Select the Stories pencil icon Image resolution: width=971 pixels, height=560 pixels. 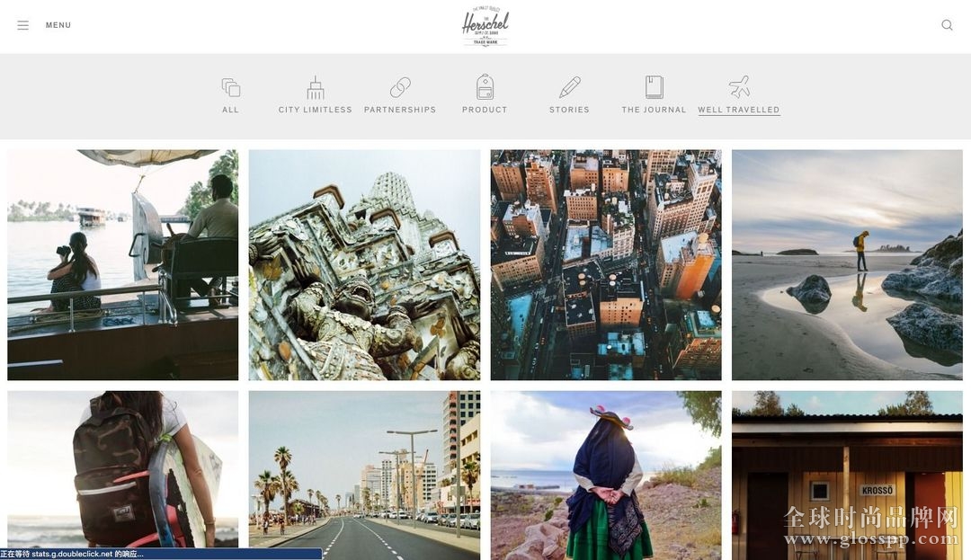(570, 87)
